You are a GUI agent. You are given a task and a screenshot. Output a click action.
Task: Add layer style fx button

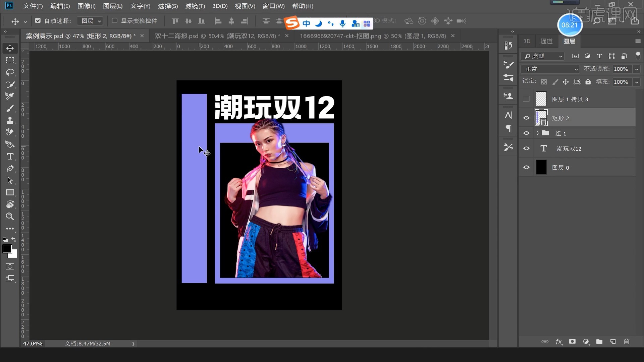(x=559, y=342)
